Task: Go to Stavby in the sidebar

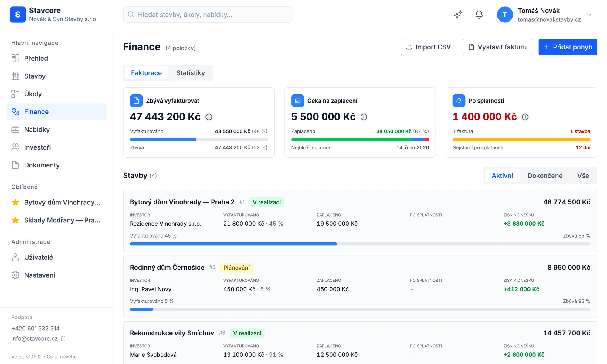Action: (56, 76)
